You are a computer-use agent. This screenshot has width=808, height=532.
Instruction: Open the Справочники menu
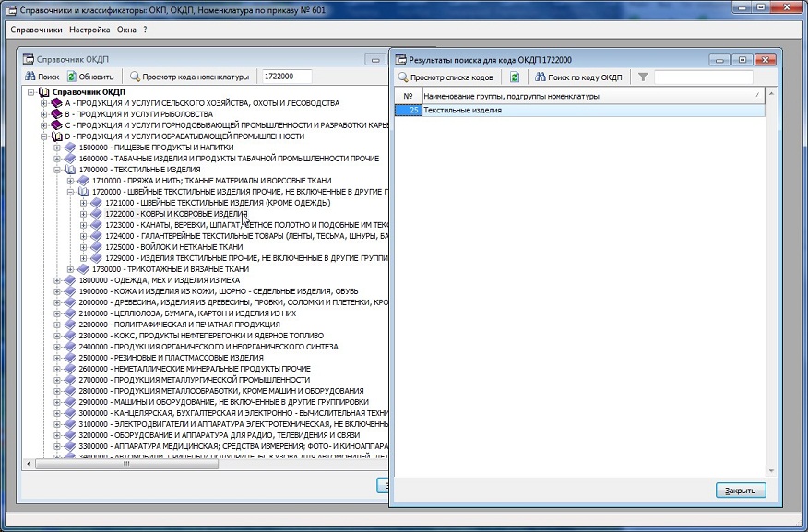coord(36,30)
